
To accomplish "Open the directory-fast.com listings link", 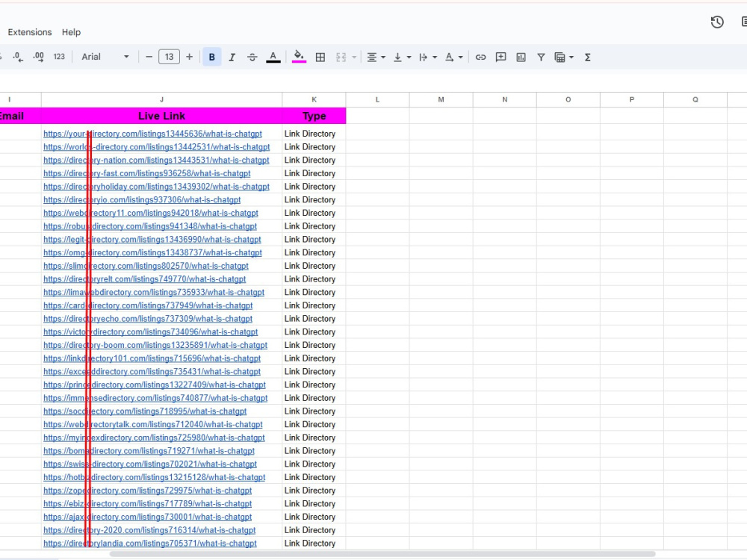I will pyautogui.click(x=146, y=173).
